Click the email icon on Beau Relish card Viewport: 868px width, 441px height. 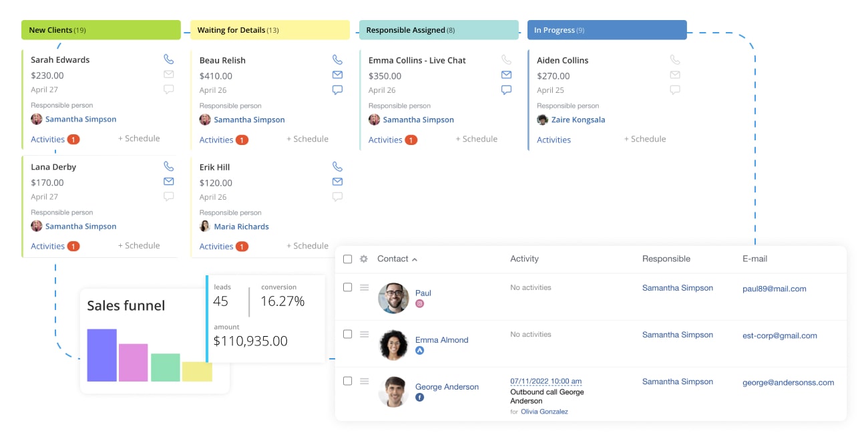point(337,75)
